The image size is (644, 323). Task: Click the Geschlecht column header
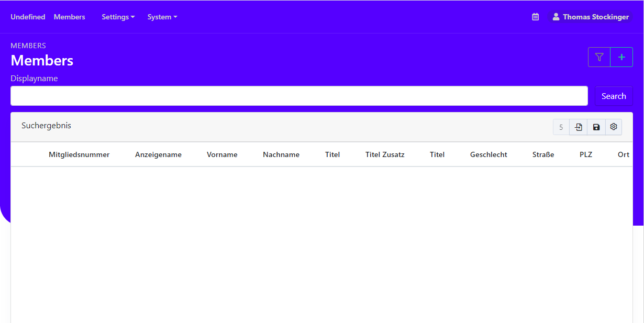tap(488, 154)
